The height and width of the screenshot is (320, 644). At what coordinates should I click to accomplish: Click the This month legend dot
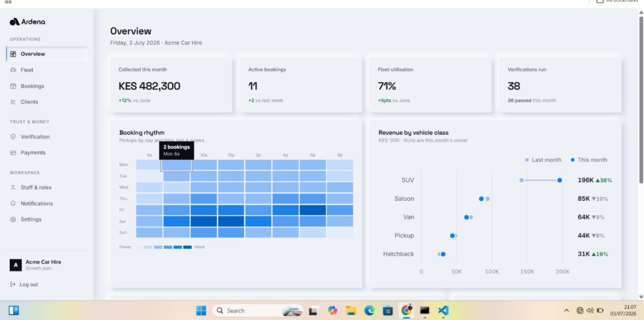coord(573,160)
